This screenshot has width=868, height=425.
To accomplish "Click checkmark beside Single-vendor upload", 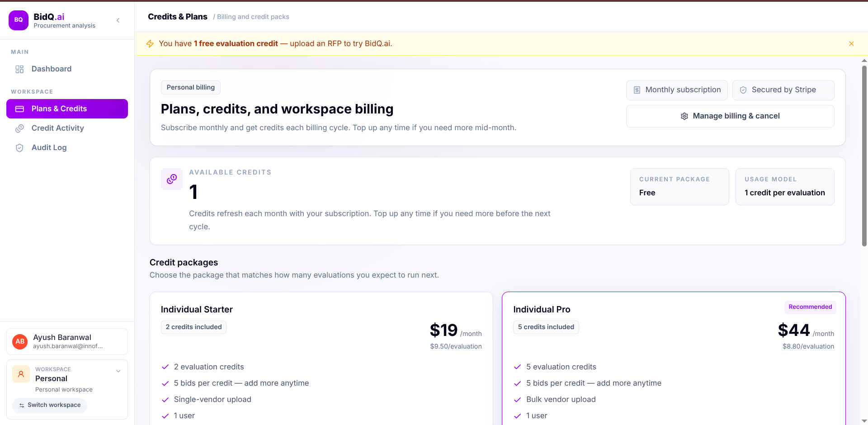I will pyautogui.click(x=165, y=400).
